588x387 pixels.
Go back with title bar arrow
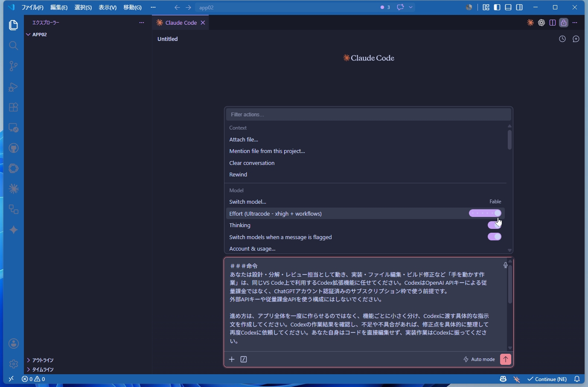click(x=177, y=7)
